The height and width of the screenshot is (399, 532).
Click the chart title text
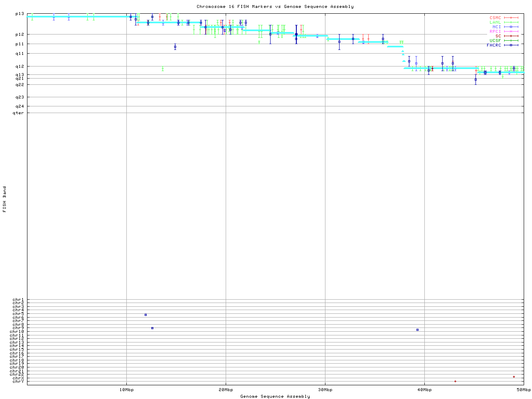275,7
